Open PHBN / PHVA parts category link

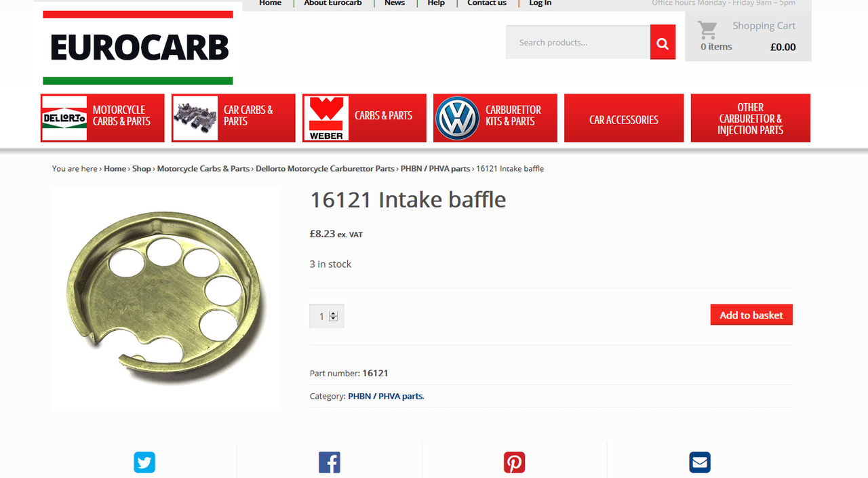click(385, 396)
